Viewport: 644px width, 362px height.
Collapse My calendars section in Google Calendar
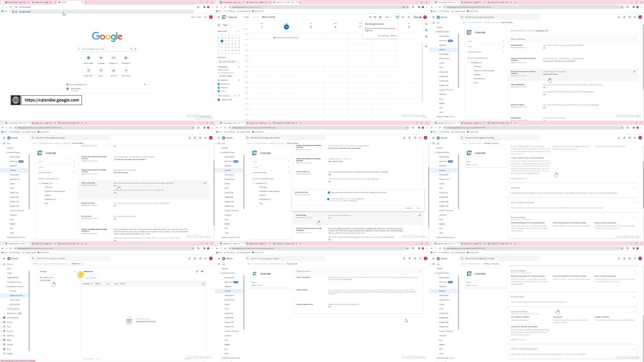pyautogui.click(x=239, y=80)
